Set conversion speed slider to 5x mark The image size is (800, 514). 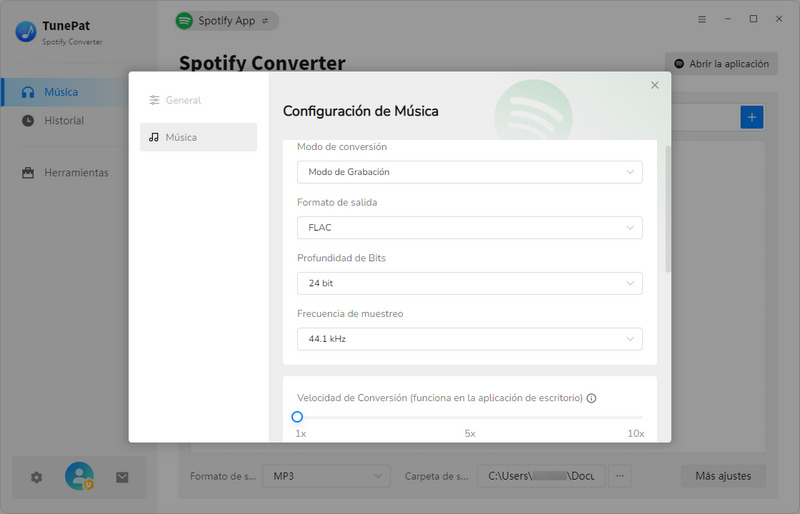(470, 418)
